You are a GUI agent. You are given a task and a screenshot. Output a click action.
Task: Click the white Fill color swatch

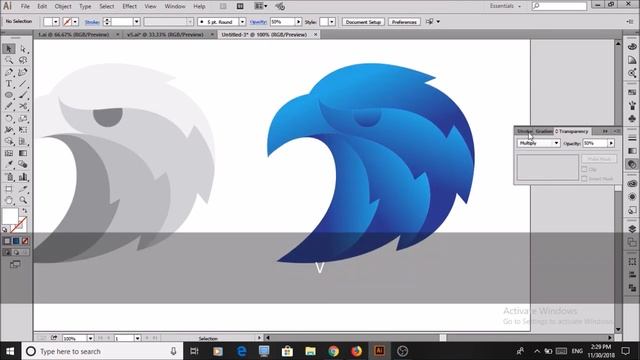click(x=10, y=216)
